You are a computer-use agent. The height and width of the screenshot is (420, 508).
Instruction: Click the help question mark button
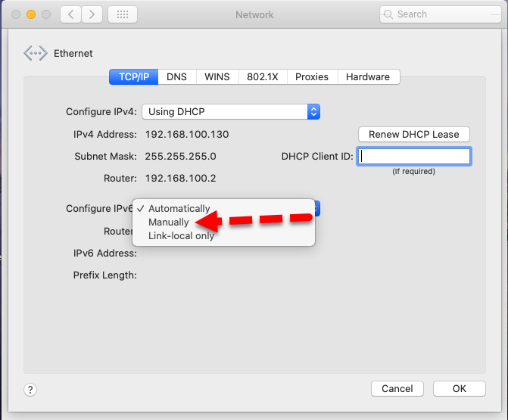point(30,390)
